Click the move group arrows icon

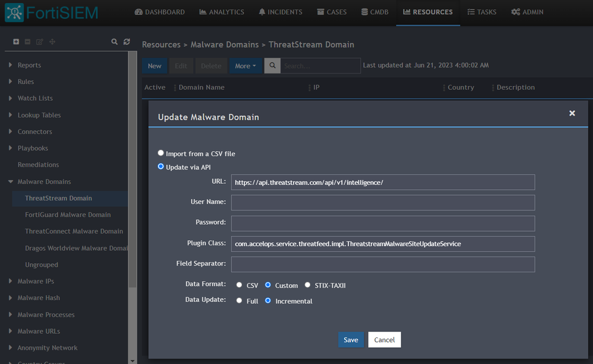(52, 42)
